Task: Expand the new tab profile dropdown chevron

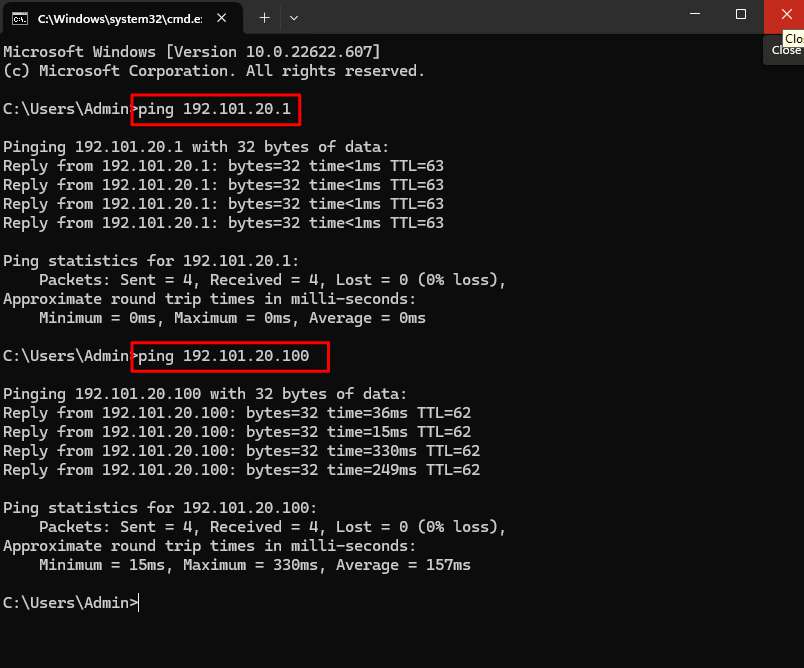Action: 294,18
